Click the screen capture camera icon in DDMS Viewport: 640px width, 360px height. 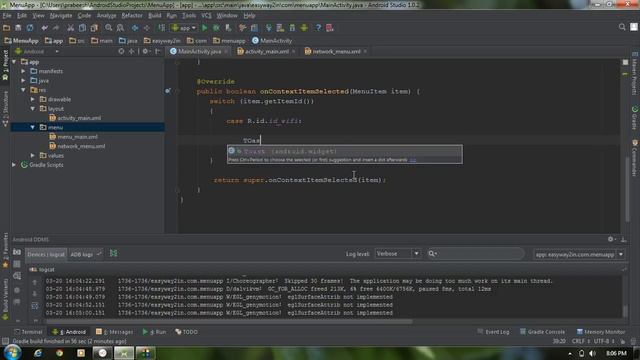[17, 252]
